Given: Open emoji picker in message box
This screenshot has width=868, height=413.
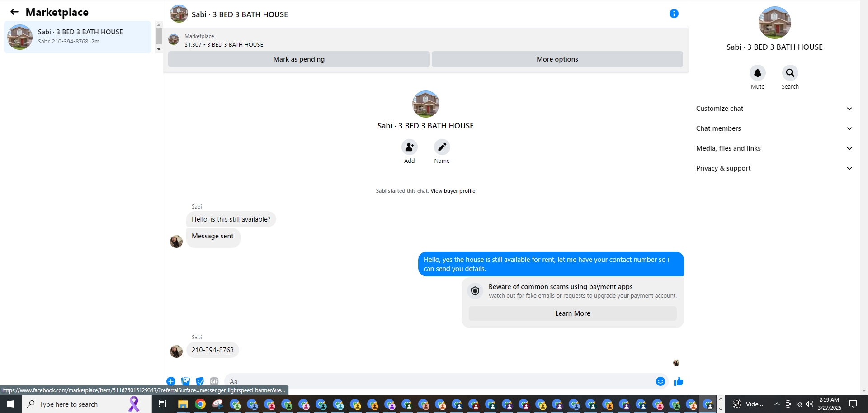Looking at the screenshot, I should click(x=660, y=381).
